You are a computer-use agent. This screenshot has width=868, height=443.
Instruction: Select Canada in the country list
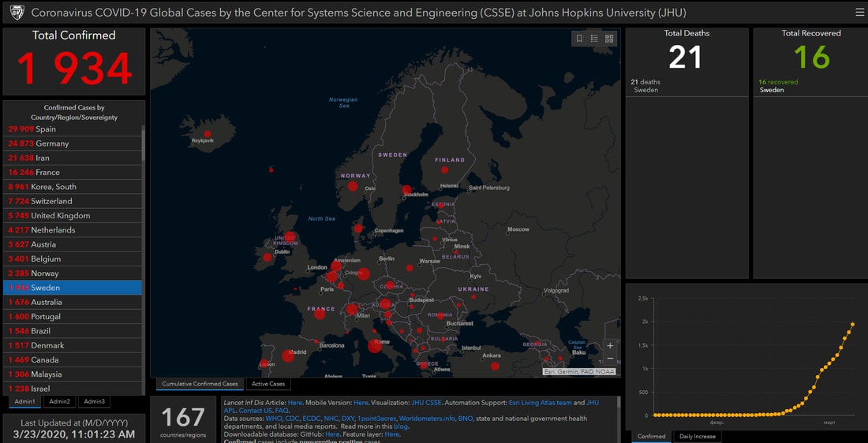coord(73,359)
